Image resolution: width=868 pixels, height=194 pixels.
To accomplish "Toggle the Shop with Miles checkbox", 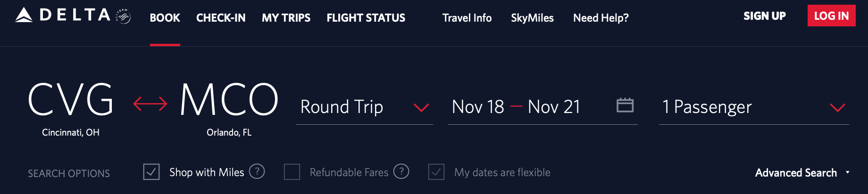I will tap(151, 172).
